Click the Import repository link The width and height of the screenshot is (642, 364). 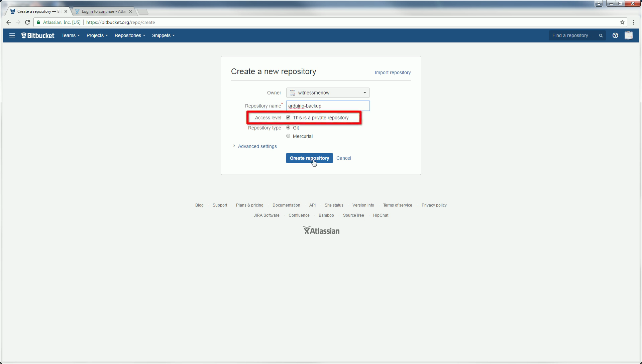tap(393, 72)
